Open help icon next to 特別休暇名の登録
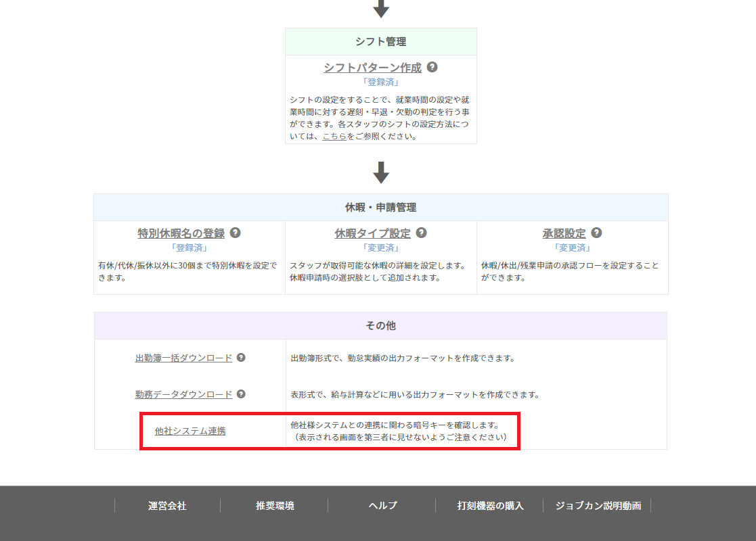The height and width of the screenshot is (541, 756). coord(236,233)
